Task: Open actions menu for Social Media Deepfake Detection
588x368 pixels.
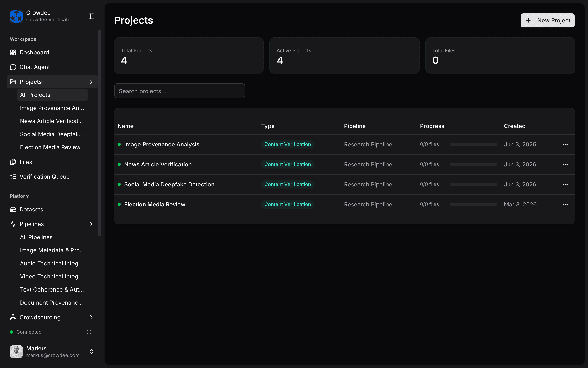Action: 565,184
